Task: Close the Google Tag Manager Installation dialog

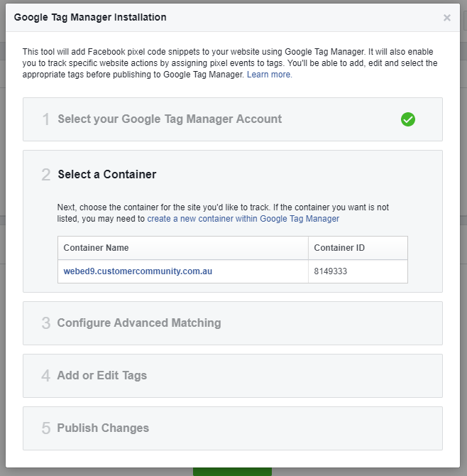Action: (x=446, y=18)
